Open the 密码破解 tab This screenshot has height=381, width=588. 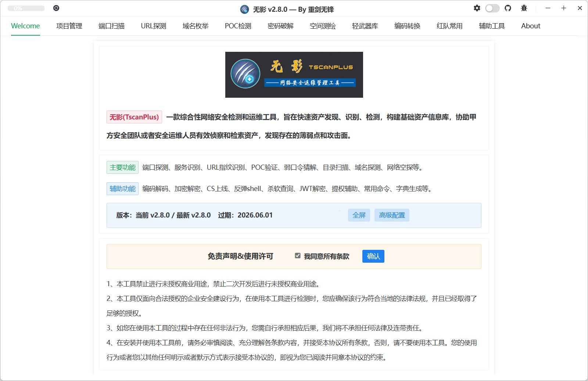click(x=280, y=26)
